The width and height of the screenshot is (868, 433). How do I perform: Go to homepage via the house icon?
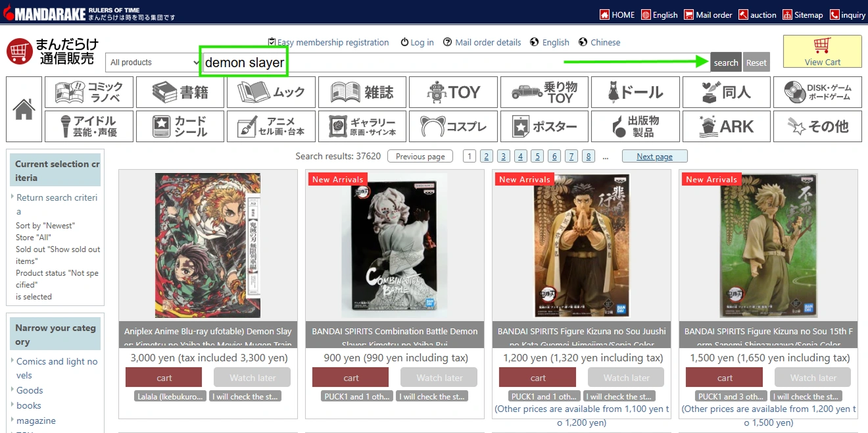click(24, 109)
